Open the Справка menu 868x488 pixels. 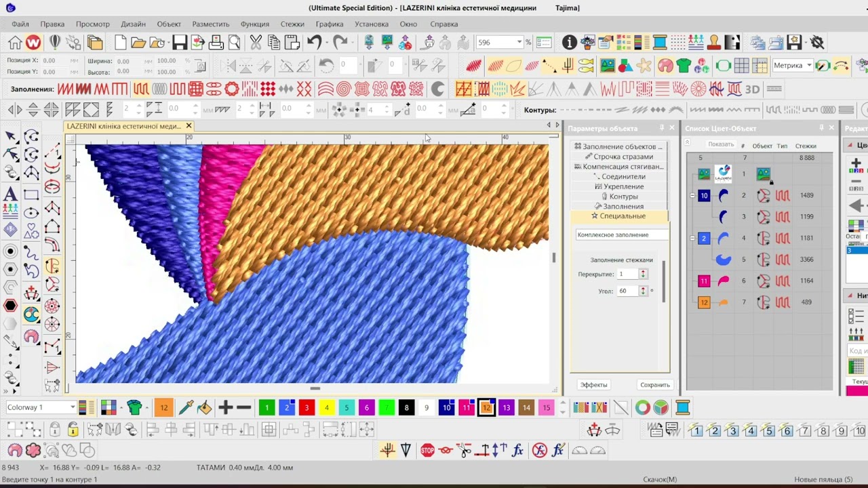point(444,24)
